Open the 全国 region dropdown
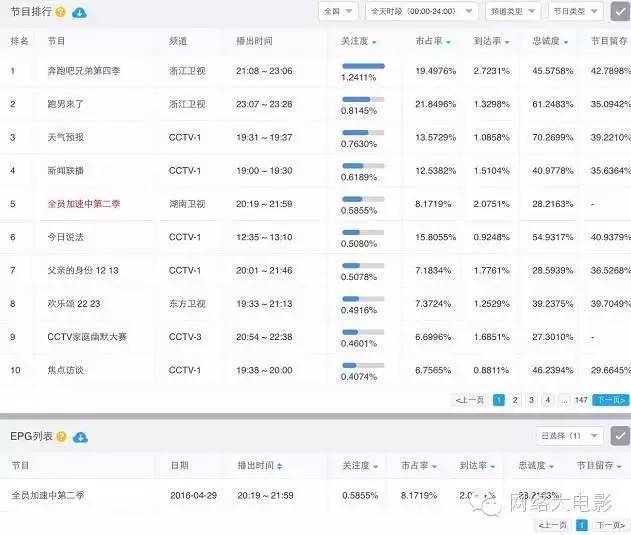 tap(338, 11)
